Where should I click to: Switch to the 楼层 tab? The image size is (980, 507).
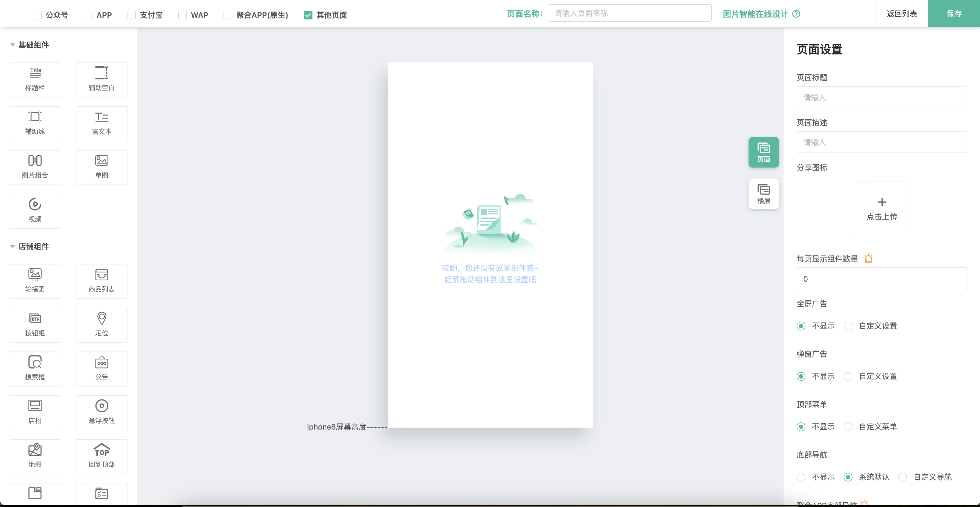tap(763, 194)
